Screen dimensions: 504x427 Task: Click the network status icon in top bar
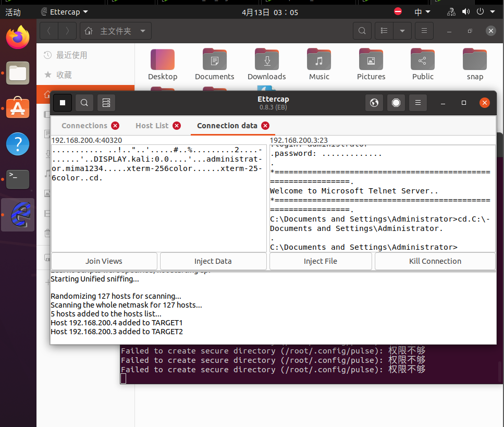[451, 12]
